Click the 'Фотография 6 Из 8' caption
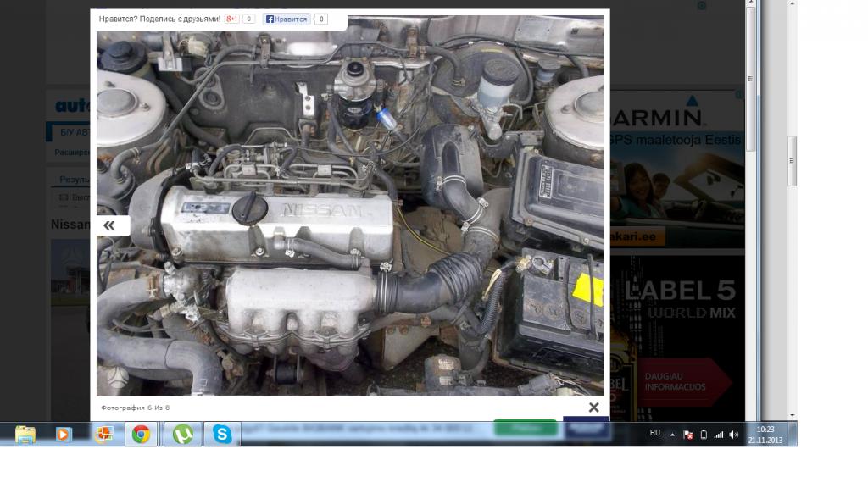 click(135, 408)
